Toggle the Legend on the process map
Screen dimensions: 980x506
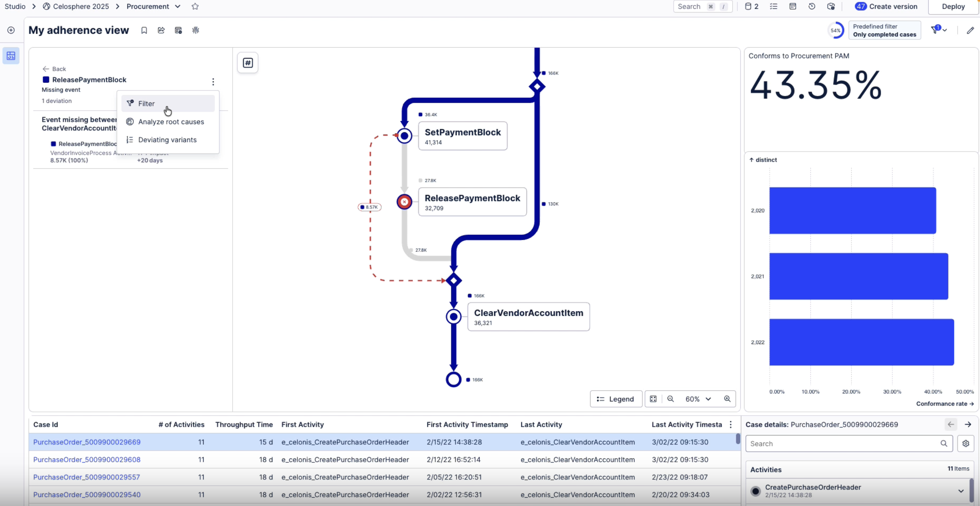(x=616, y=399)
